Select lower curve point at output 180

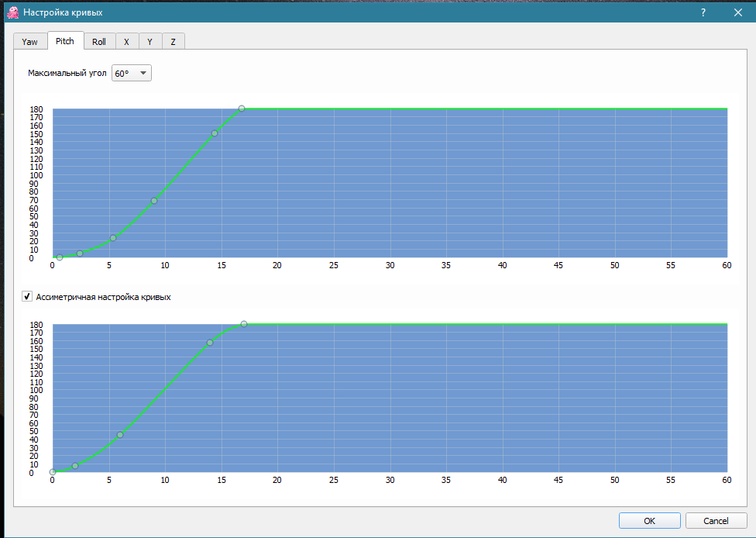pos(244,324)
